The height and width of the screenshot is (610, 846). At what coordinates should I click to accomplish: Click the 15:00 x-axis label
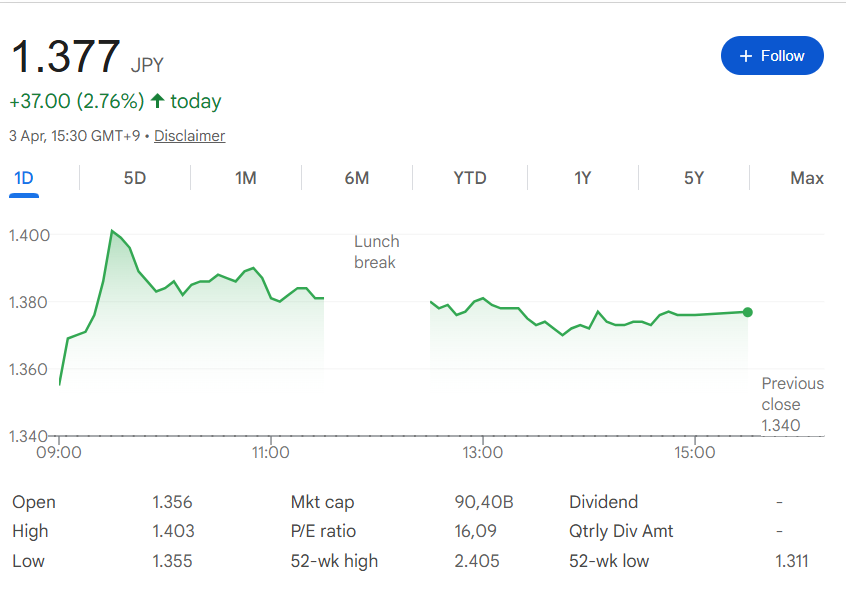(694, 452)
